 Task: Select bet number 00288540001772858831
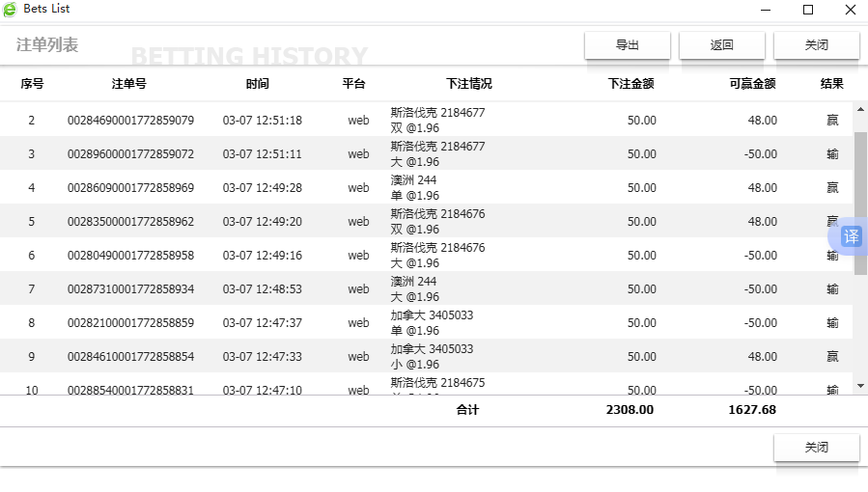[130, 390]
